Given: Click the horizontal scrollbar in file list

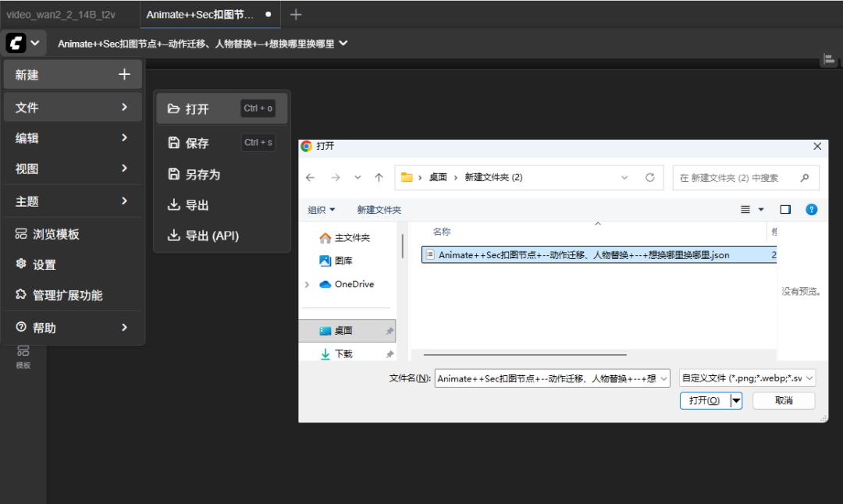Looking at the screenshot, I should tap(525, 355).
